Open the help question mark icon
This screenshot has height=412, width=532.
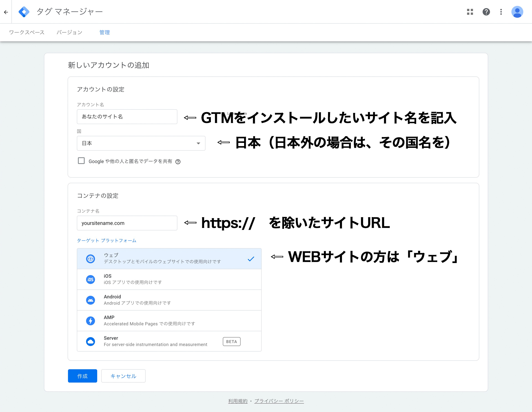[x=486, y=12]
